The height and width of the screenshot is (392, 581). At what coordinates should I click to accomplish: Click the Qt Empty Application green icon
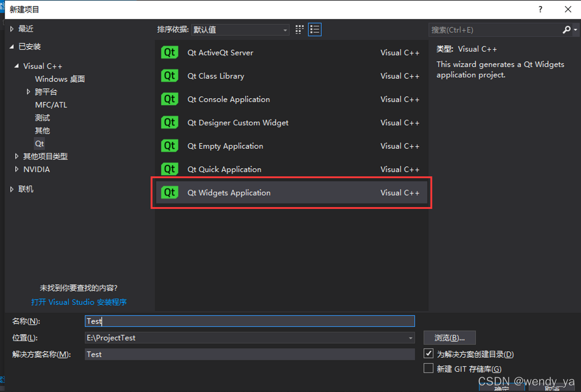170,146
